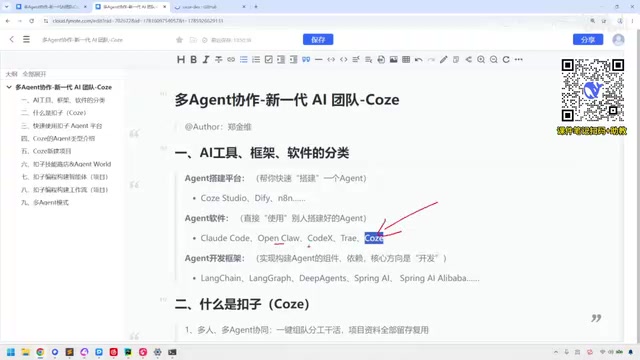Toggle blockquote with the quote marks icon
Screen dimensions: 640x360
coord(306,60)
